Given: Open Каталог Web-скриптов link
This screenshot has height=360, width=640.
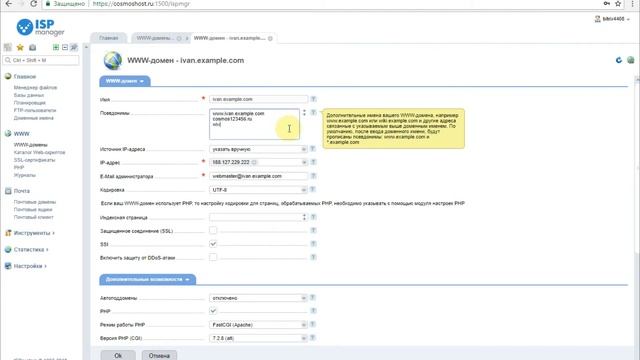Looking at the screenshot, I should click(39, 152).
